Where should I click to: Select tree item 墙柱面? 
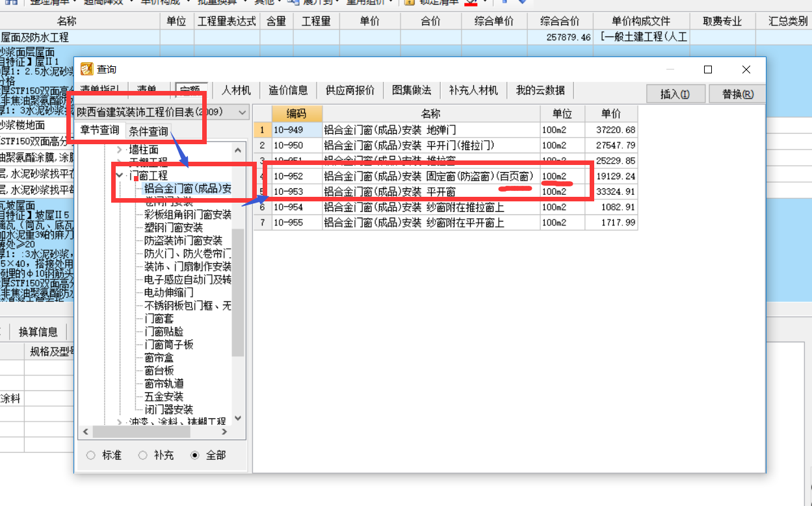click(144, 149)
